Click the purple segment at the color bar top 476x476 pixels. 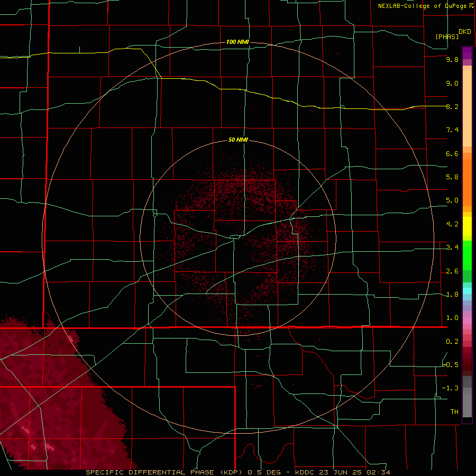tap(467, 53)
